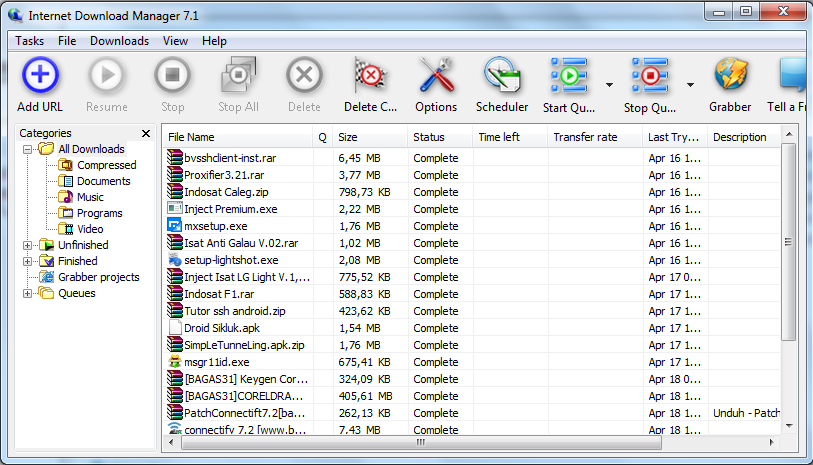
Task: Open the Help menu
Action: pos(214,41)
